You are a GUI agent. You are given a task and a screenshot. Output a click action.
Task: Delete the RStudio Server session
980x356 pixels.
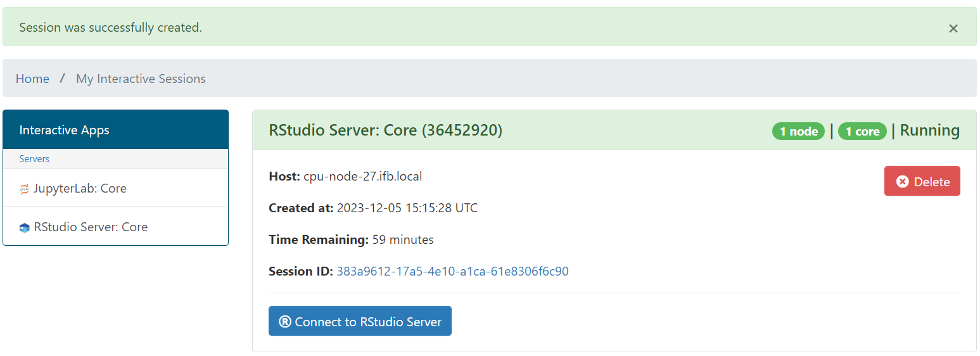point(922,181)
